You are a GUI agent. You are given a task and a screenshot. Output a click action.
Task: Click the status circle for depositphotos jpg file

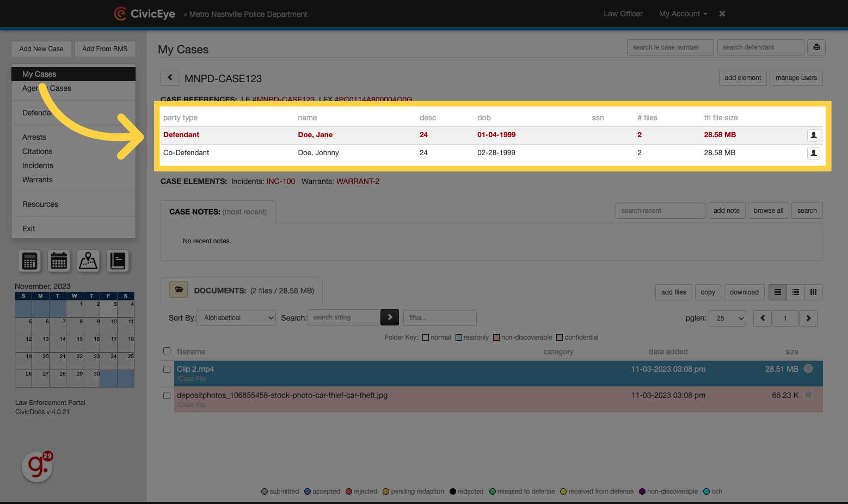tap(808, 395)
